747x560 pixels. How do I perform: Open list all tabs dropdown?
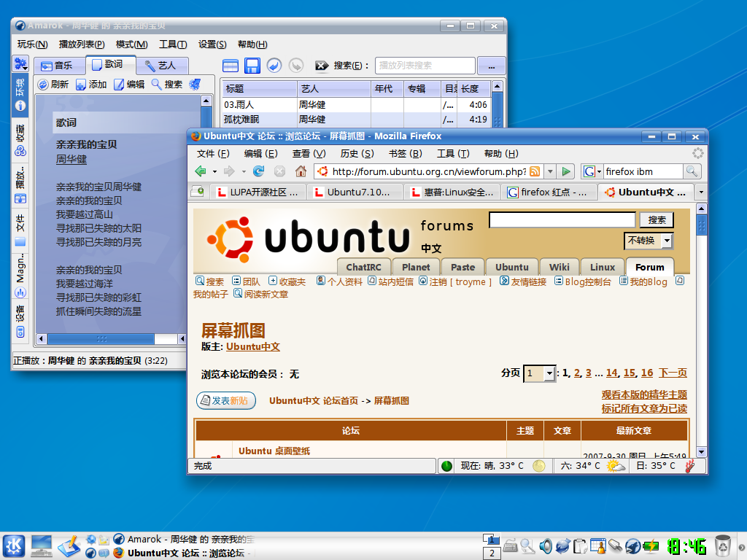[x=701, y=192]
